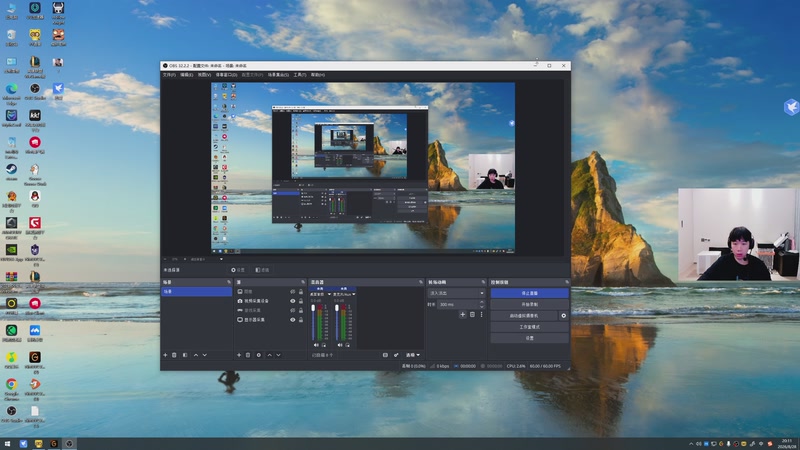Show the hidden first source via eye icon
This screenshot has height=450, width=800.
[x=292, y=292]
